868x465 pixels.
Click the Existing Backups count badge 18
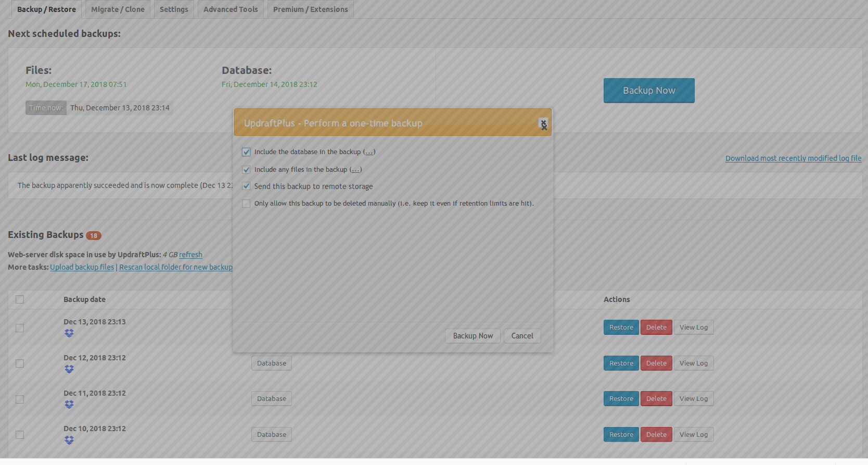pyautogui.click(x=94, y=236)
